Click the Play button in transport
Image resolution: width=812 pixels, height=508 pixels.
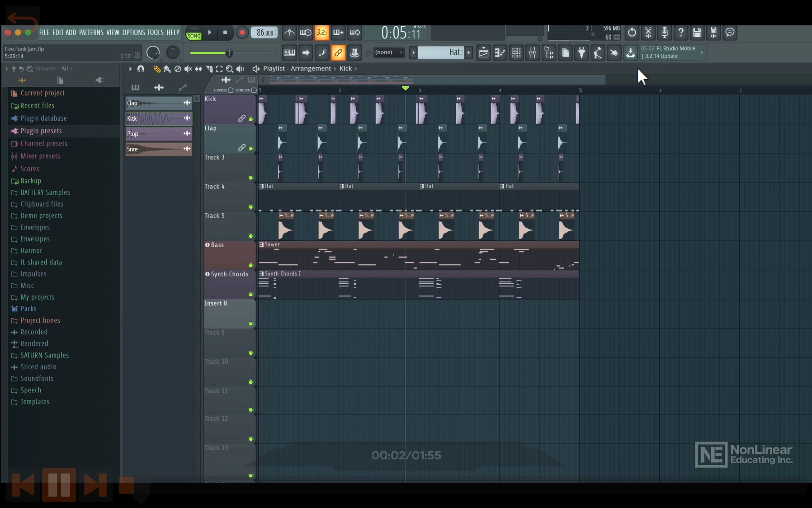point(210,33)
